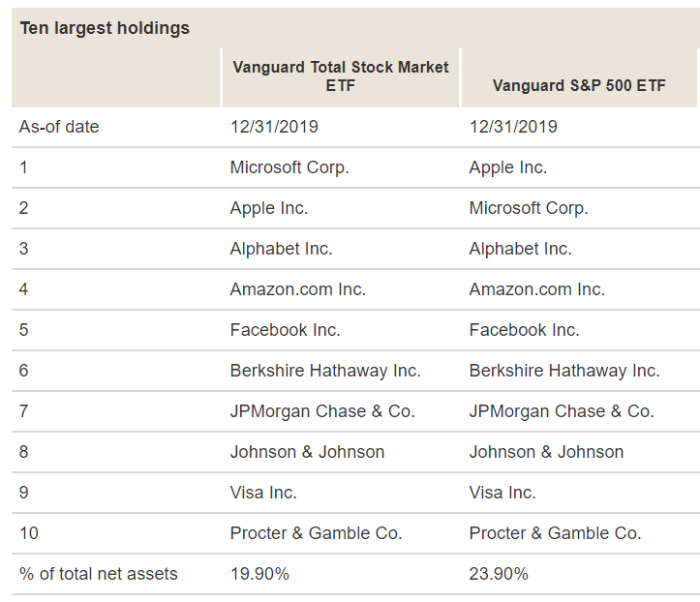The image size is (700, 602).
Task: Select the 19.90% total net assets value
Action: 259,574
